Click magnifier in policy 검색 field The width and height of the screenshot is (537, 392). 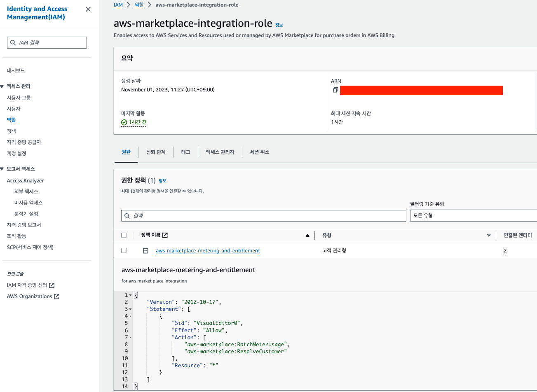[127, 216]
